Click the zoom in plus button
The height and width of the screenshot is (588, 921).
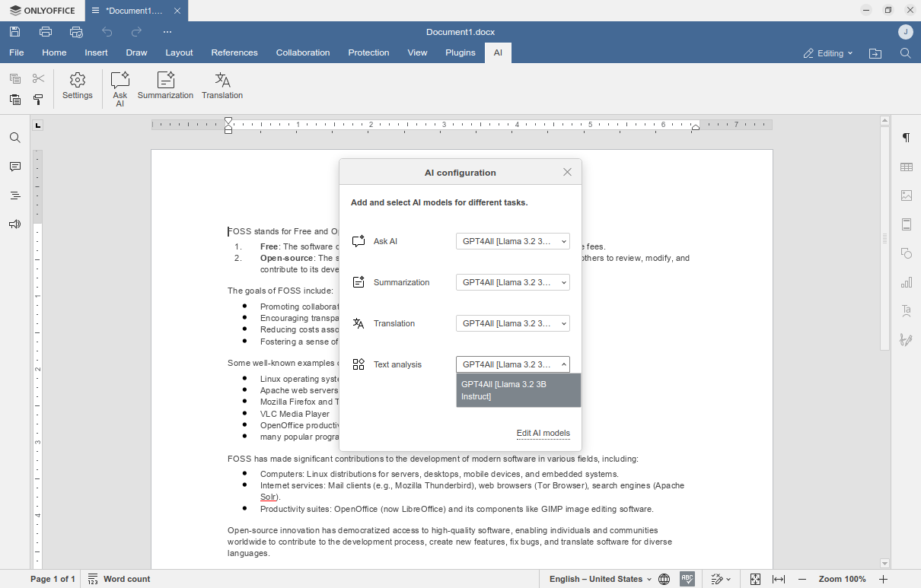coord(883,579)
